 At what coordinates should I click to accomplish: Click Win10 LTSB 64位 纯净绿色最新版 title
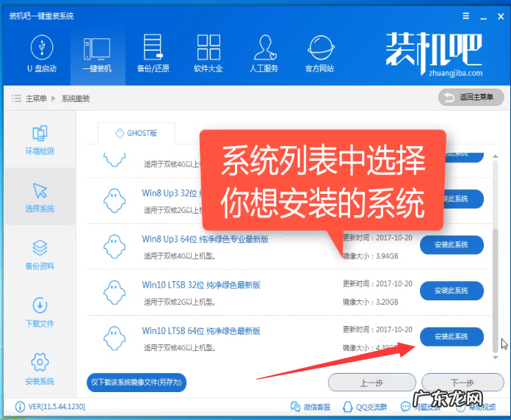(x=201, y=331)
